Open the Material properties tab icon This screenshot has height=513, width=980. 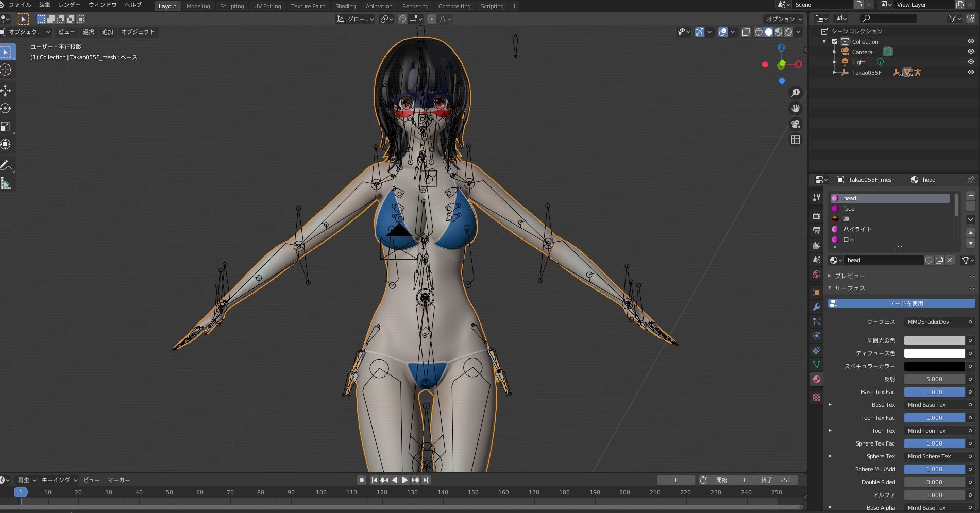coord(816,379)
